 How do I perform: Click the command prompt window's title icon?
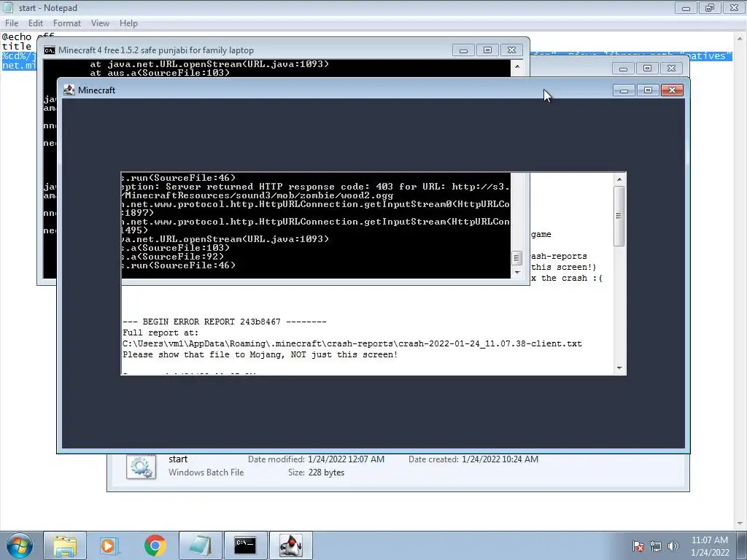coord(50,50)
